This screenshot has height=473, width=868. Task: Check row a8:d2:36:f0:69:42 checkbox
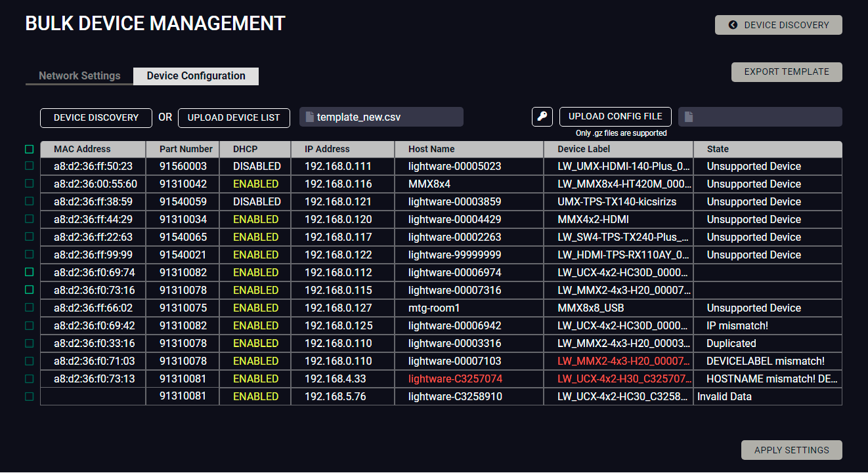click(29, 325)
